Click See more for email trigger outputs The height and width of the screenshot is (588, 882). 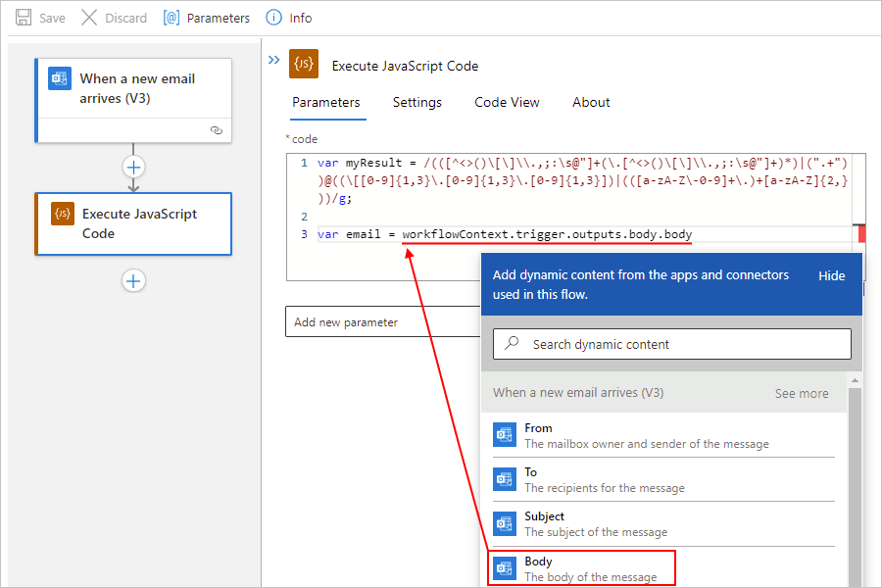(x=801, y=393)
